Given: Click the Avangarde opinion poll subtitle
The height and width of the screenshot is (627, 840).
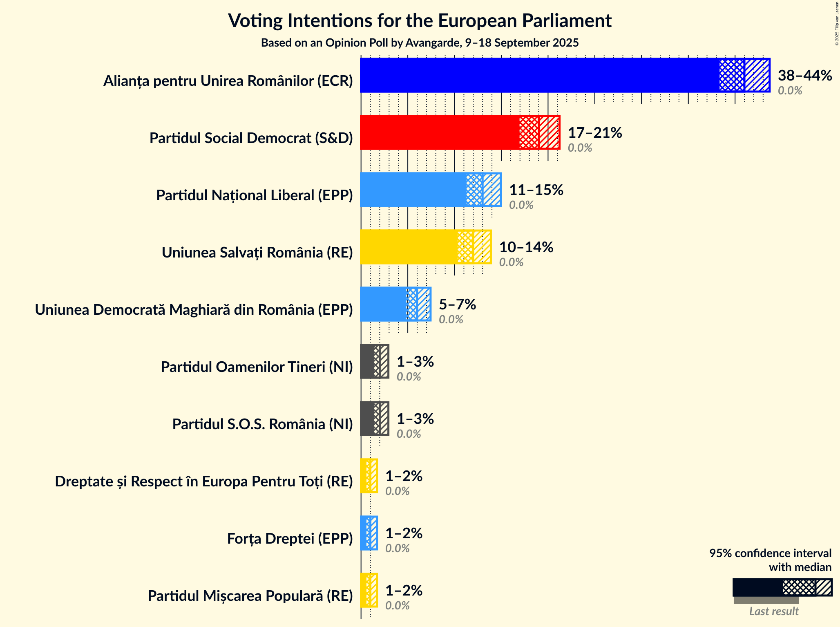Looking at the screenshot, I should [420, 43].
